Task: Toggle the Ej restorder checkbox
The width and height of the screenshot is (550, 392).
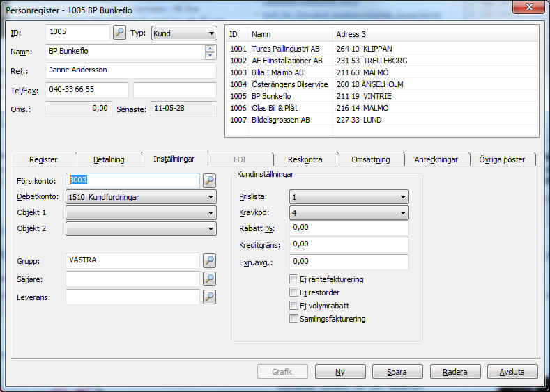Action: [293, 292]
